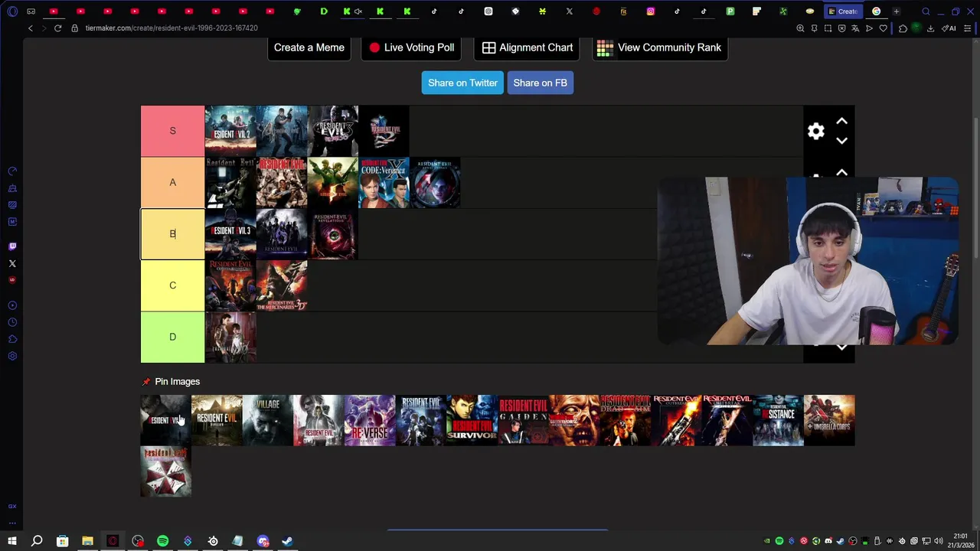Select the A tier label
The height and width of the screenshot is (551, 980).
tap(172, 182)
